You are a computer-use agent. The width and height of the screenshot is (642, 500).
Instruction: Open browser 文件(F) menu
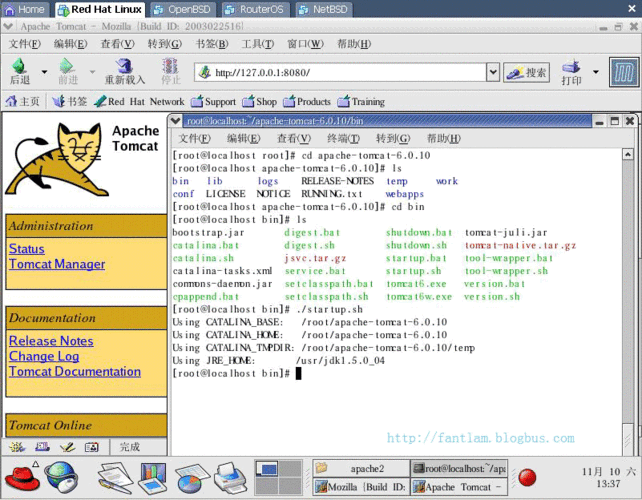click(x=25, y=44)
